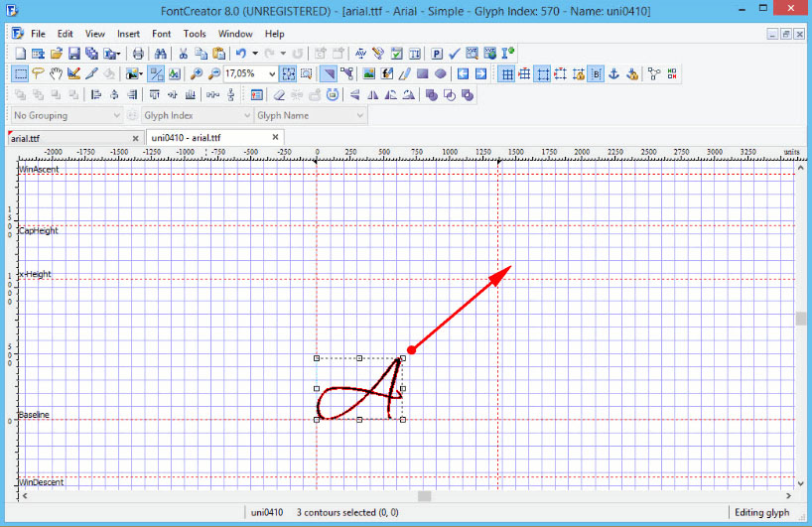The width and height of the screenshot is (812, 527).
Task: Toggle lock guidelines padlock button
Action: [579, 74]
